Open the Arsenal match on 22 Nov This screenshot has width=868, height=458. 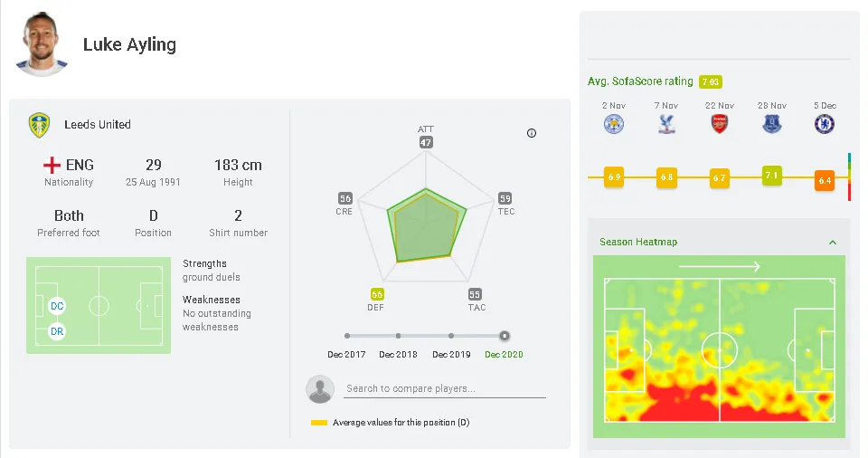tap(720, 124)
